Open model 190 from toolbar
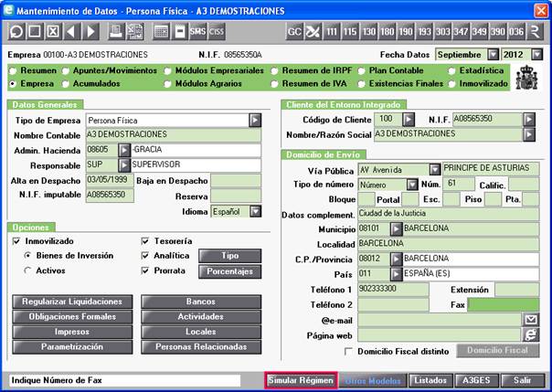 (x=406, y=32)
